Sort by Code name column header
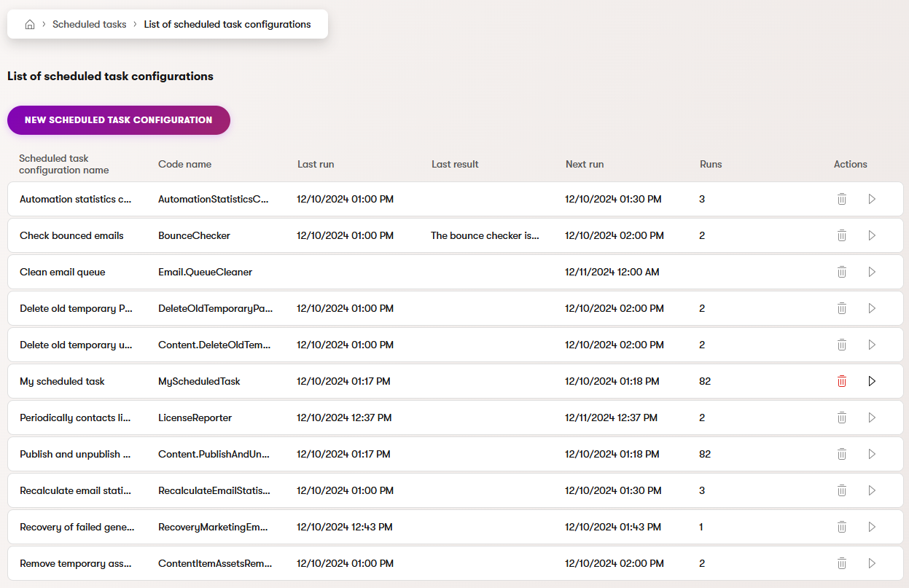 [x=184, y=164]
